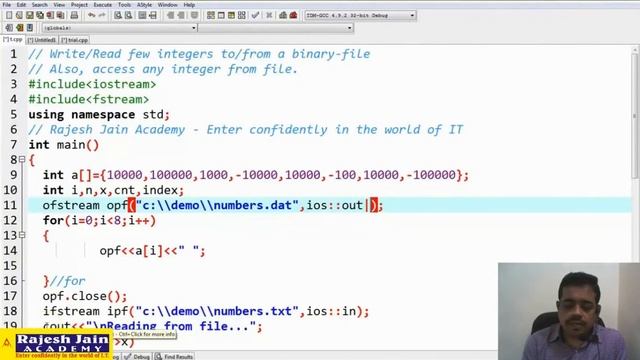This screenshot has width=640, height=360.
Task: Stop execution with the X icon
Action: (269, 16)
